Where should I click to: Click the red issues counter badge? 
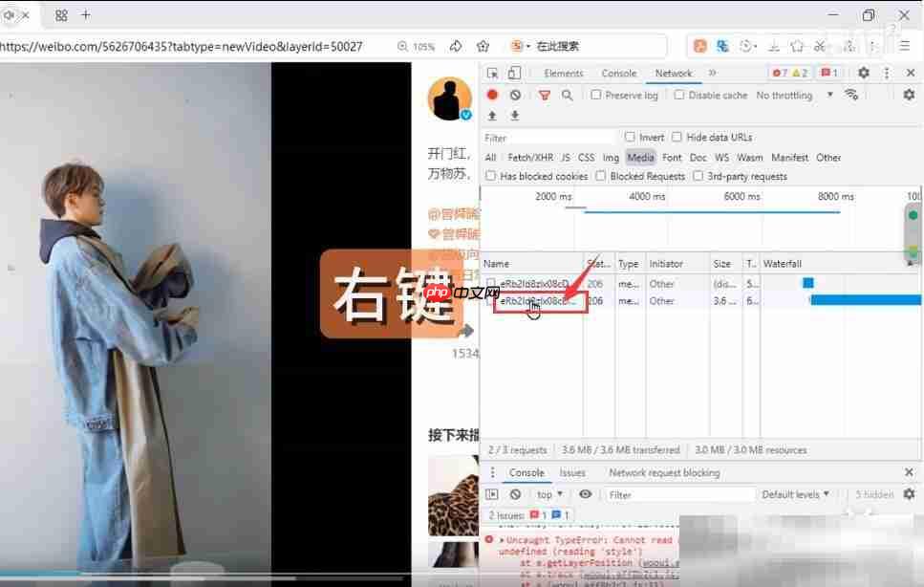829,73
